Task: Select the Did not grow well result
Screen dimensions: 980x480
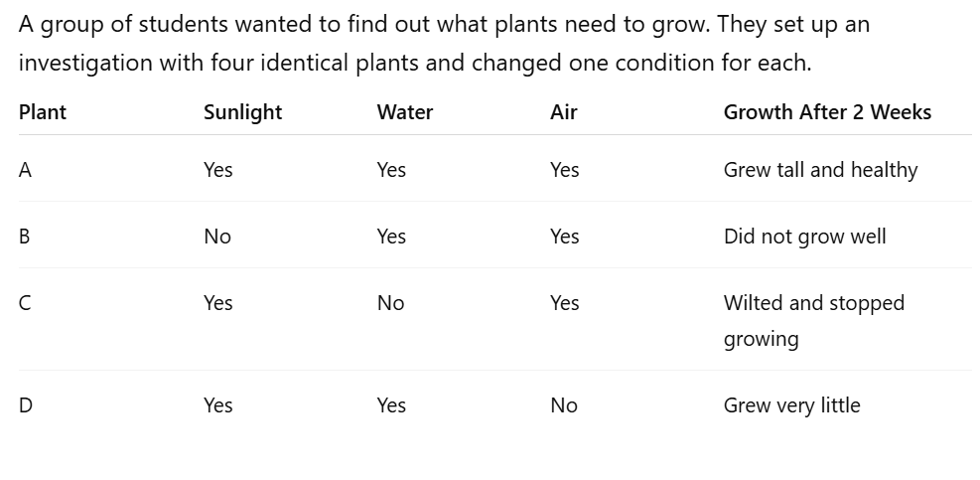Action: tap(804, 237)
